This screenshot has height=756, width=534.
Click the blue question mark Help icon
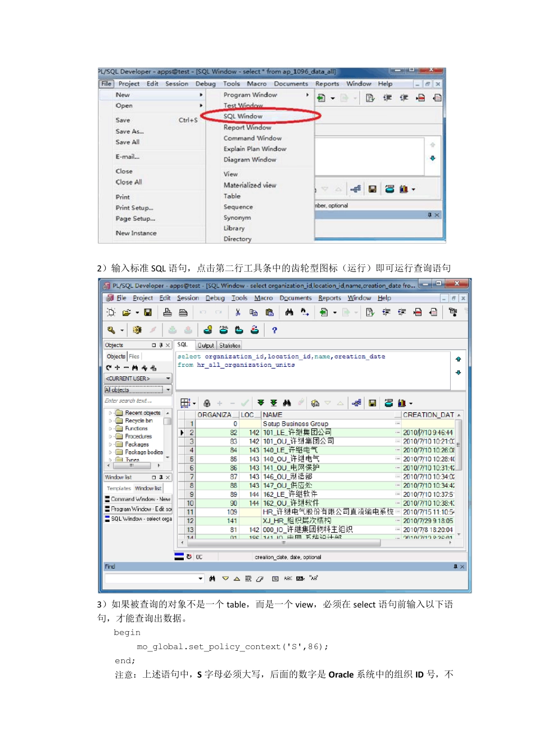[x=274, y=330]
